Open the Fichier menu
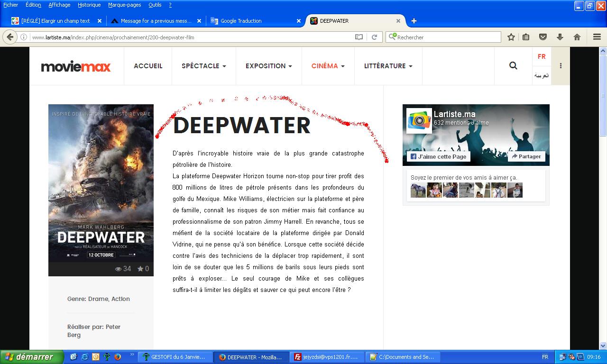 [10, 5]
